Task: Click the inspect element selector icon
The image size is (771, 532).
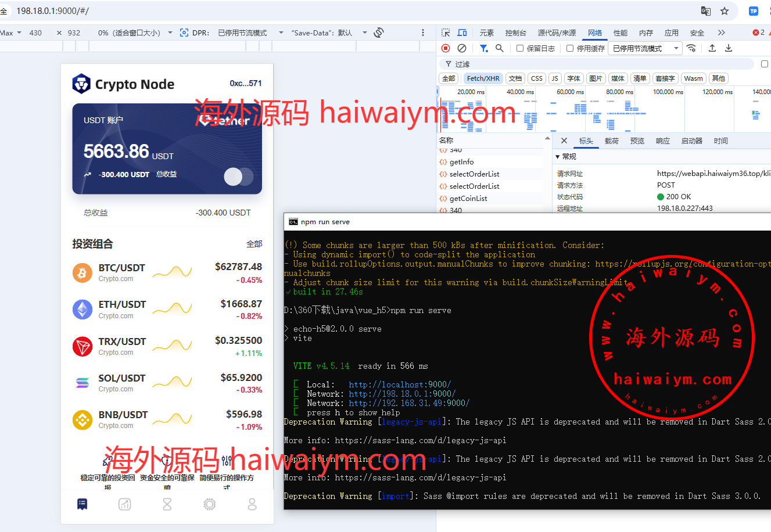Action: pyautogui.click(x=446, y=33)
